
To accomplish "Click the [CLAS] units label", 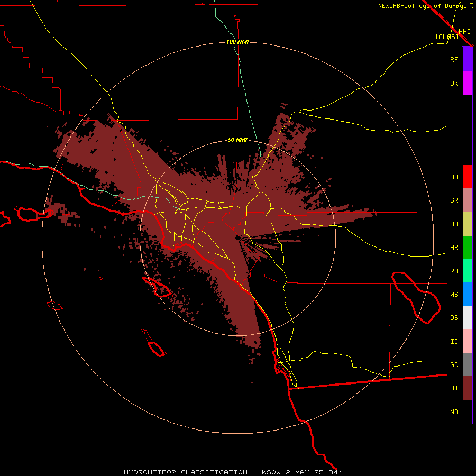I will pyautogui.click(x=447, y=36).
